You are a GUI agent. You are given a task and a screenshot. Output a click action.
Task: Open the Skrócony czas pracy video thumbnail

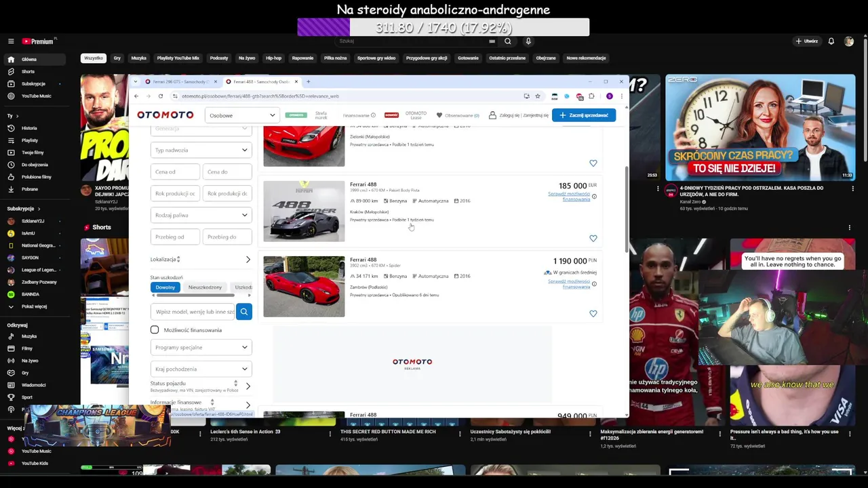pos(760,127)
